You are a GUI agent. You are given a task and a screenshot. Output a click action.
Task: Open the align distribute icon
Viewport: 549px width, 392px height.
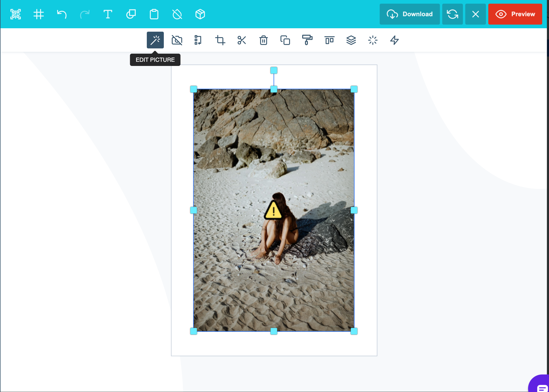329,40
